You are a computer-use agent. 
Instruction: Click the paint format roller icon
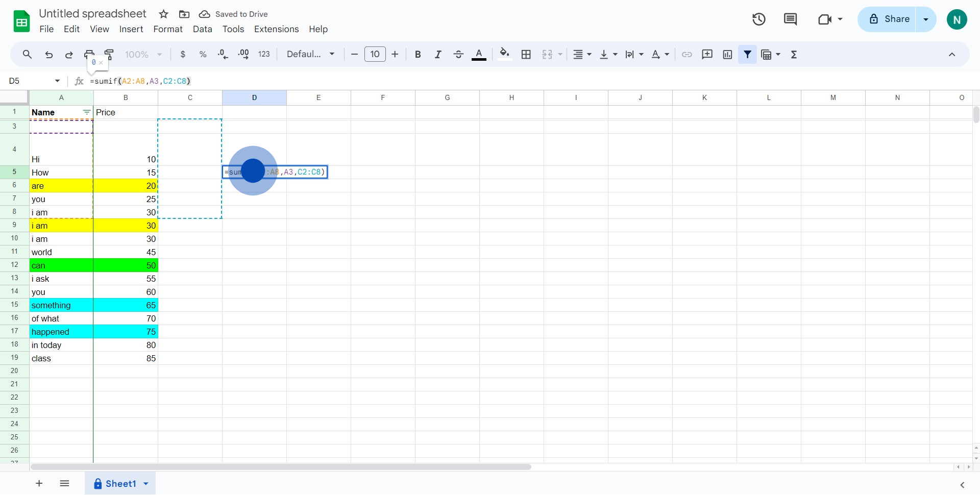pyautogui.click(x=109, y=54)
